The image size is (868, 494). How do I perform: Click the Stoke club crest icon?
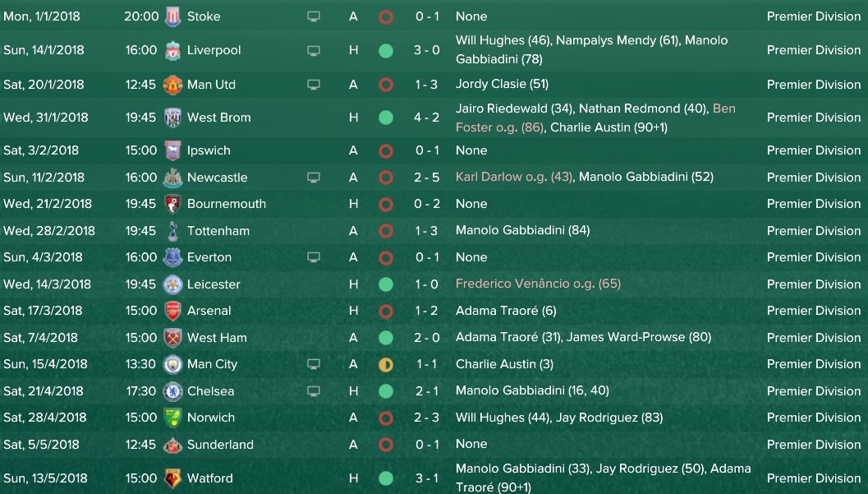point(172,16)
